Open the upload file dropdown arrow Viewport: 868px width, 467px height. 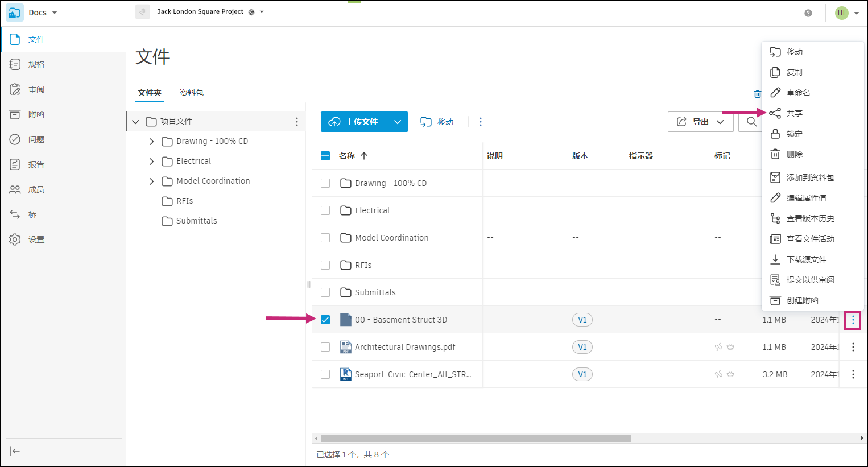398,122
